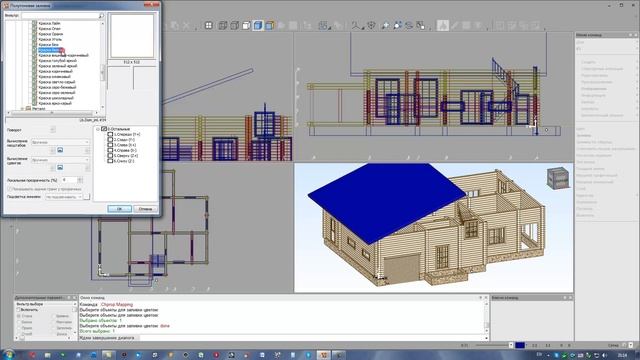This screenshot has height=360, width=640.
Task: Toggle Включить checkbox in selection filter panel
Action: pyautogui.click(x=18, y=310)
